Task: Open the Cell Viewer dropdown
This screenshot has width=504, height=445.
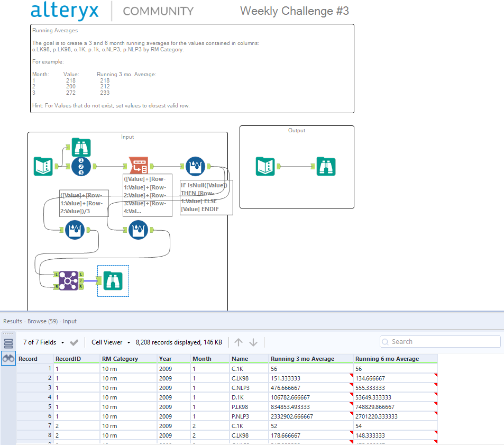Action: click(111, 342)
